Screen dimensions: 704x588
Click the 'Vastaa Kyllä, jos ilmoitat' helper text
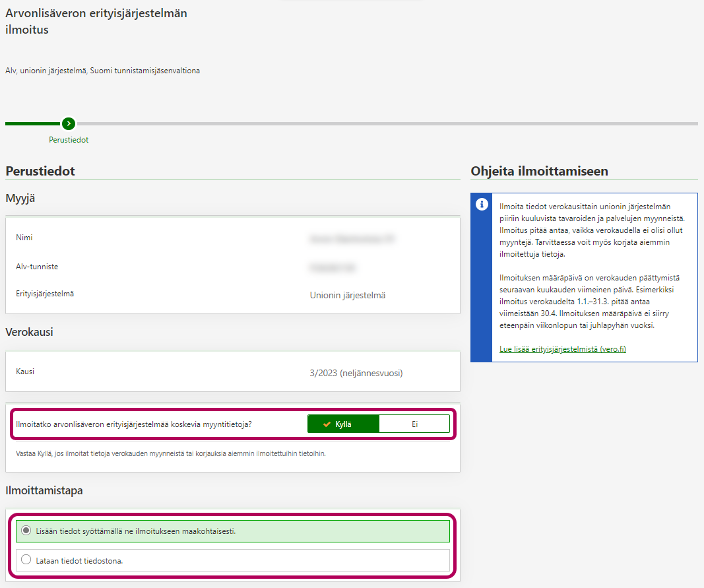pyautogui.click(x=170, y=454)
